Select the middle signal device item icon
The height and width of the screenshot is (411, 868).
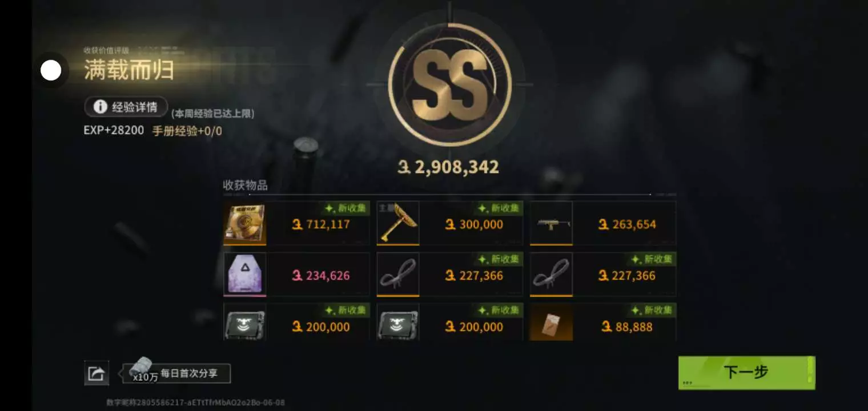point(398,323)
